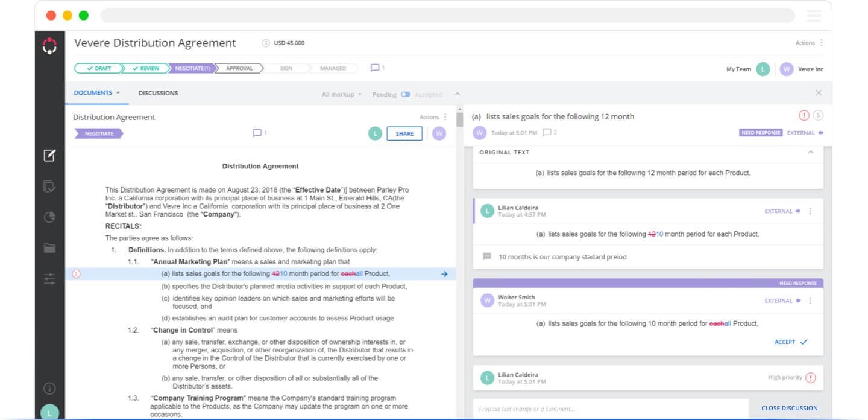Click ACCEPT on Wolter Smith's change

tap(790, 342)
